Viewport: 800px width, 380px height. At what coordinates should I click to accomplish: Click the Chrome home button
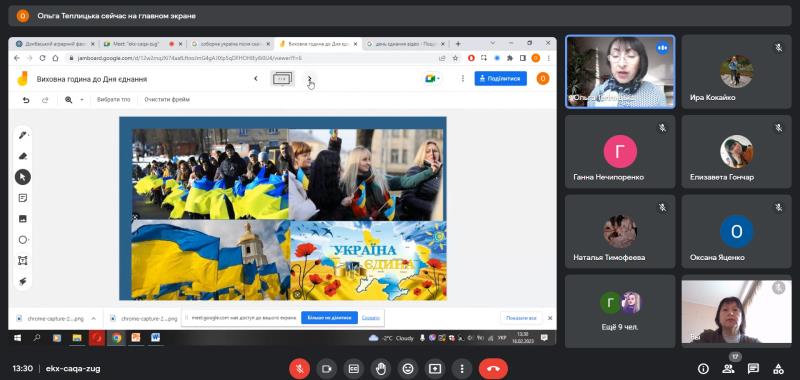point(55,58)
